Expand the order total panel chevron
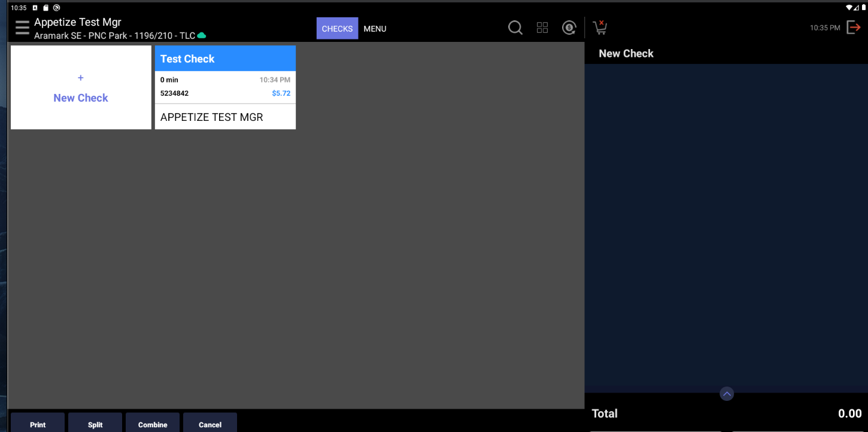The width and height of the screenshot is (868, 432). pyautogui.click(x=726, y=393)
